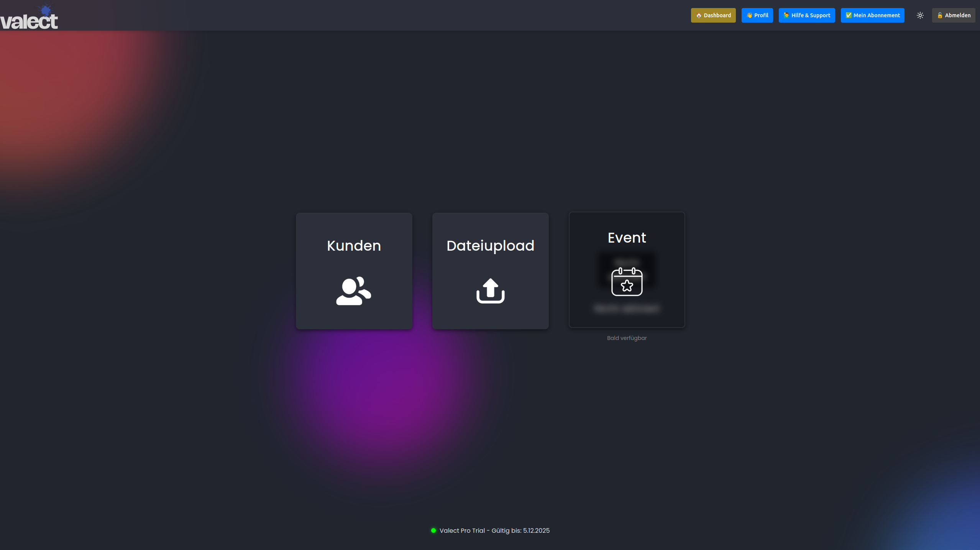Viewport: 980px width, 550px height.
Task: Click the Valect Pro Trial expiry text
Action: pyautogui.click(x=495, y=530)
